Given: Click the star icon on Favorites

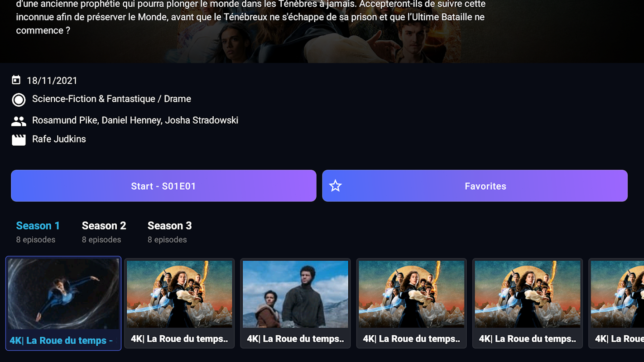Looking at the screenshot, I should pos(335,186).
